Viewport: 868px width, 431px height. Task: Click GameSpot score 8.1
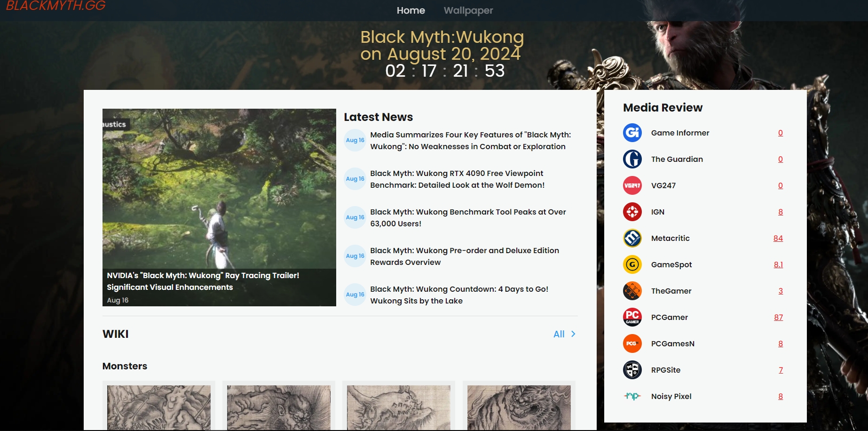(779, 264)
